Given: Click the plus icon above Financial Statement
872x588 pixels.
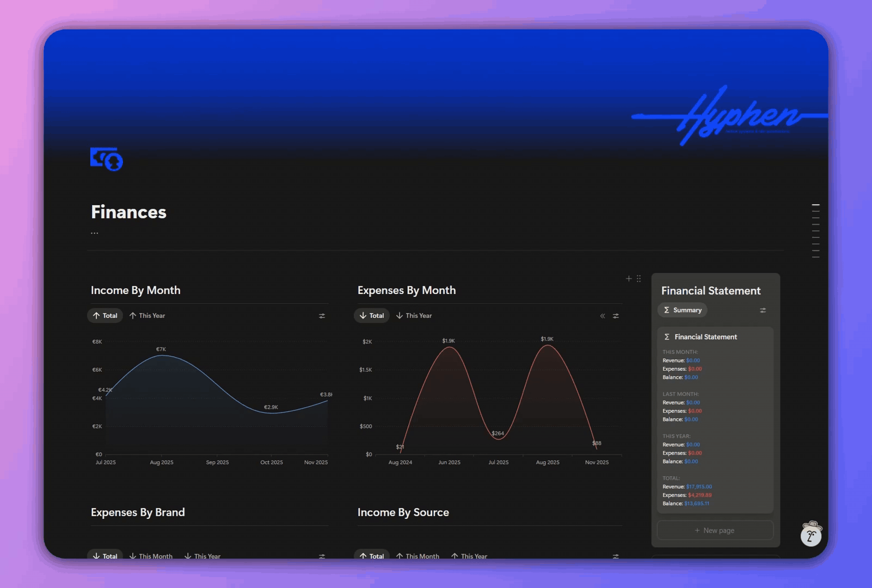Looking at the screenshot, I should coord(629,279).
